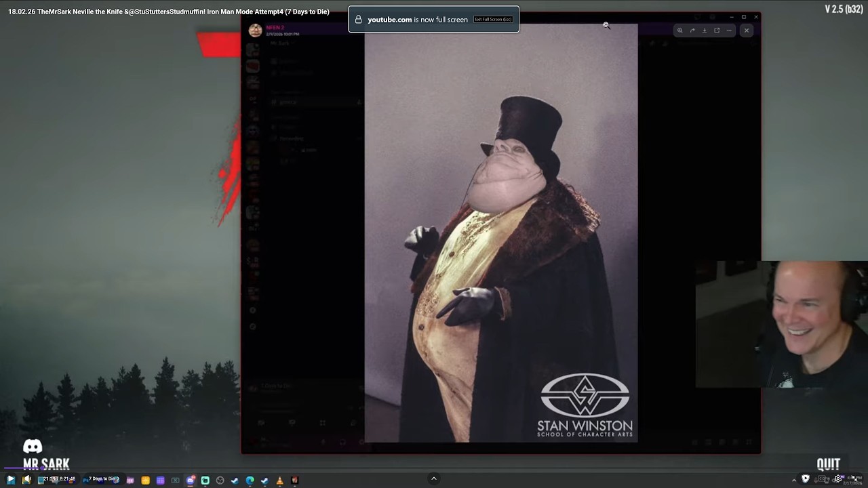This screenshot has width=868, height=488.
Task: Click NFEN 2 username in Discord header
Action: (275, 27)
